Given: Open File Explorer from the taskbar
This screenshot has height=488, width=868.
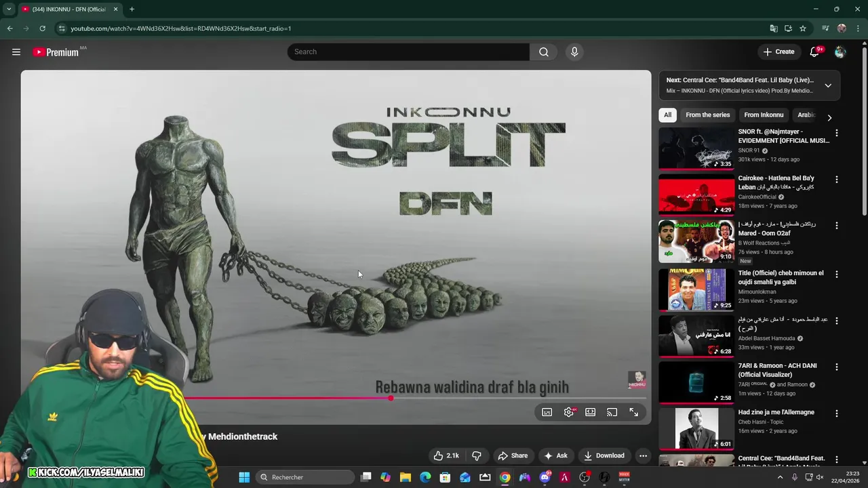Looking at the screenshot, I should click(x=406, y=477).
